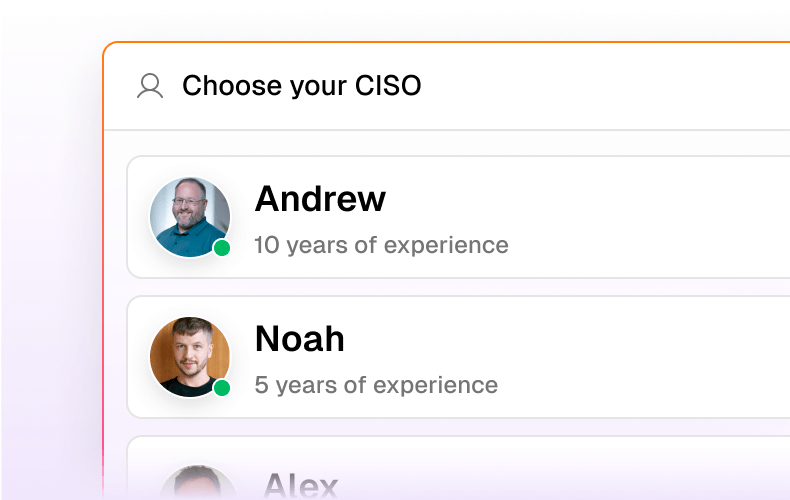Select Andrew's profile photo

190,217
